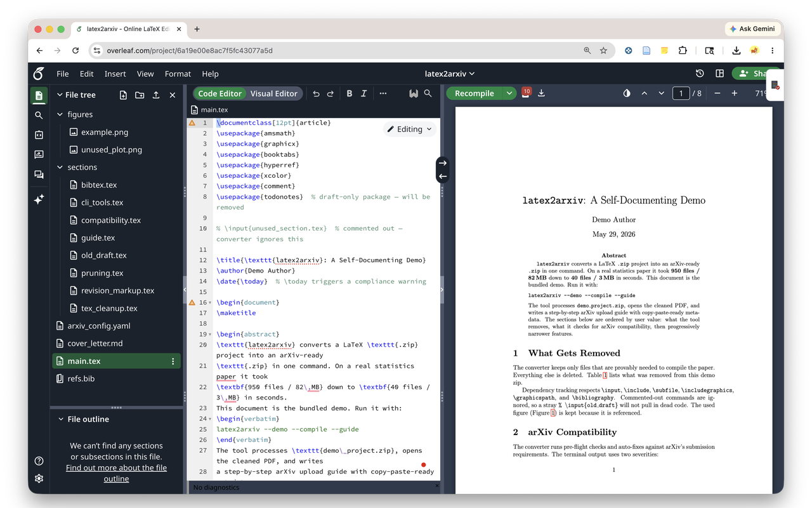Image resolution: width=812 pixels, height=508 pixels.
Task: Switch to Visual Editor mode
Action: tap(273, 93)
